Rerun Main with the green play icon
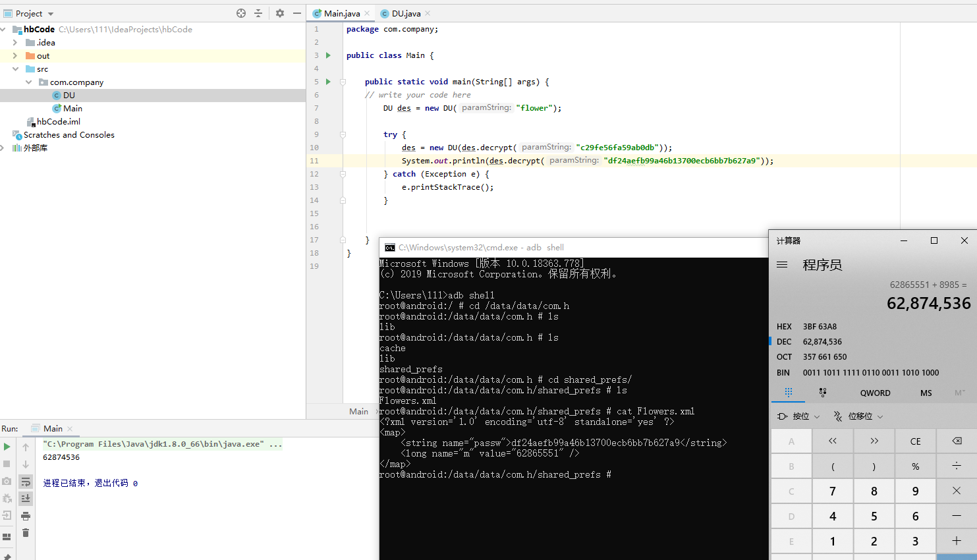The width and height of the screenshot is (977, 560). (7, 447)
